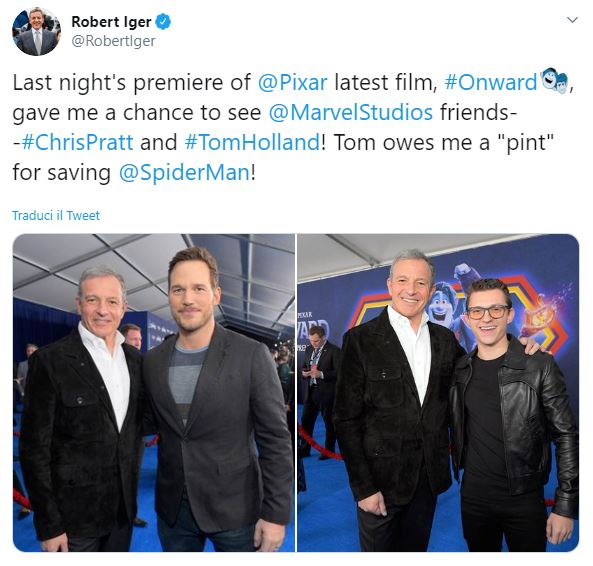This screenshot has width=593, height=566.
Task: Open right photo with man in leather jacket
Action: (438, 393)
